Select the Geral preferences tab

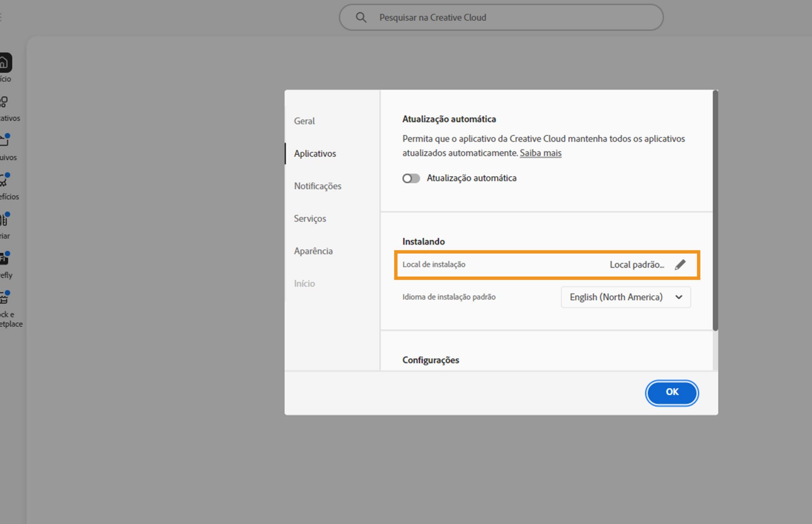(304, 121)
